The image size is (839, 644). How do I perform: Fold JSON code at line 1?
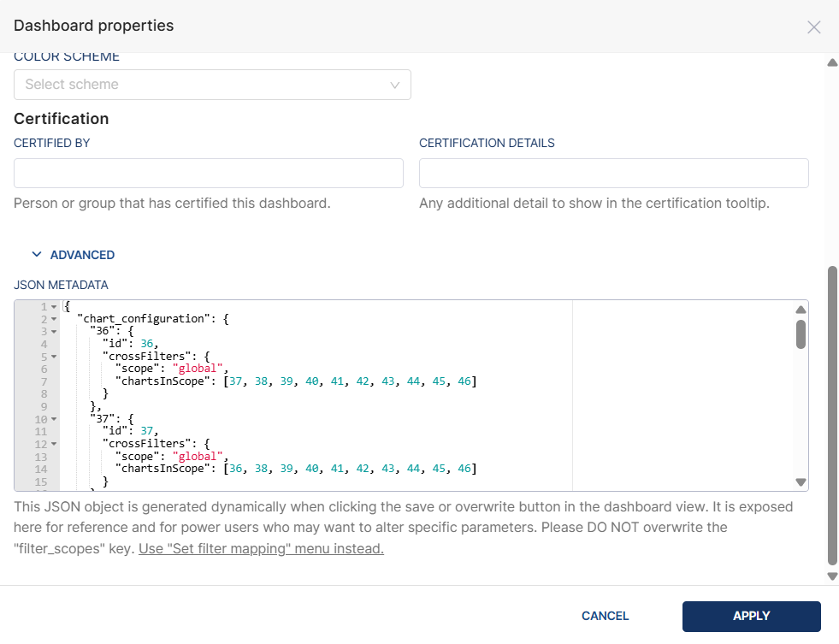click(x=54, y=306)
